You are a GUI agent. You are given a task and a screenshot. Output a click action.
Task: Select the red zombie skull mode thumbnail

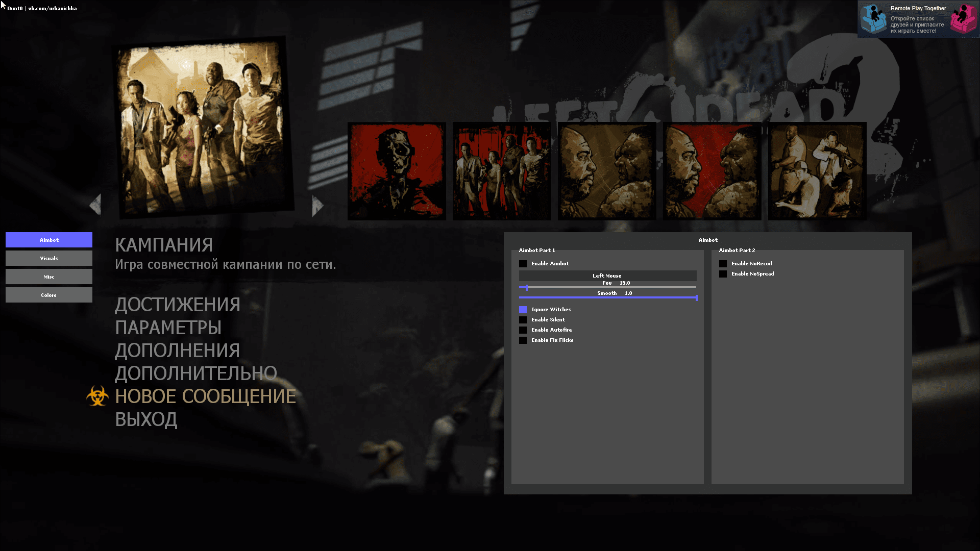(x=397, y=171)
